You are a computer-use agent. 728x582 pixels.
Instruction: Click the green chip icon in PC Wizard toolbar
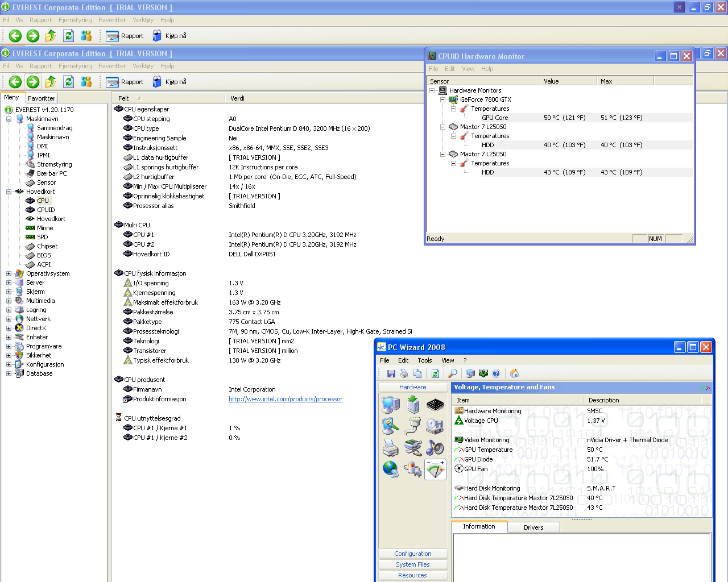point(483,373)
